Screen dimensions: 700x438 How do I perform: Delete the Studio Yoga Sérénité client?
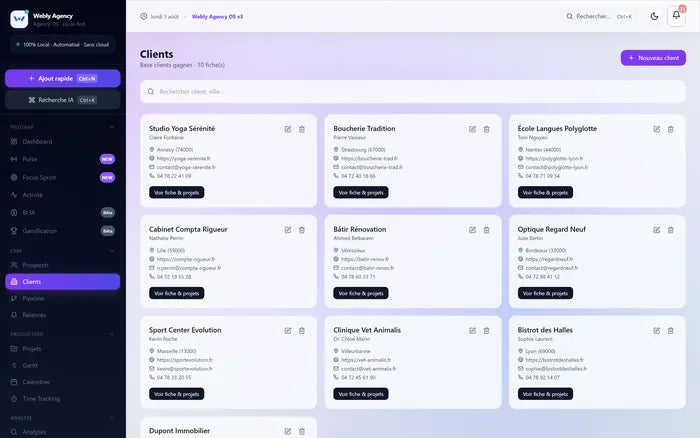[x=302, y=129]
